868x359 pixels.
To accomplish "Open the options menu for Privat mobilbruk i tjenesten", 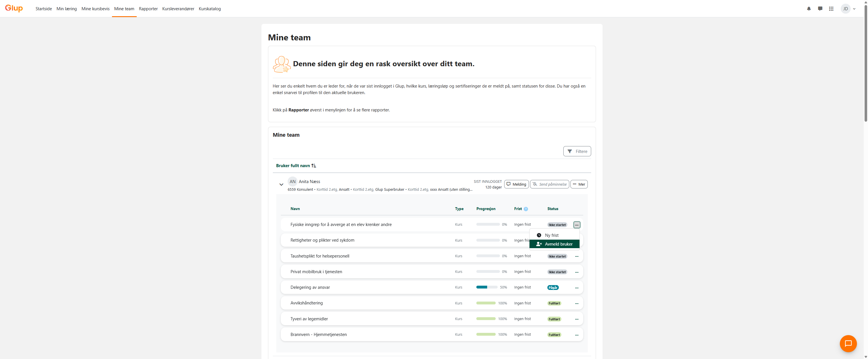I will (x=576, y=272).
